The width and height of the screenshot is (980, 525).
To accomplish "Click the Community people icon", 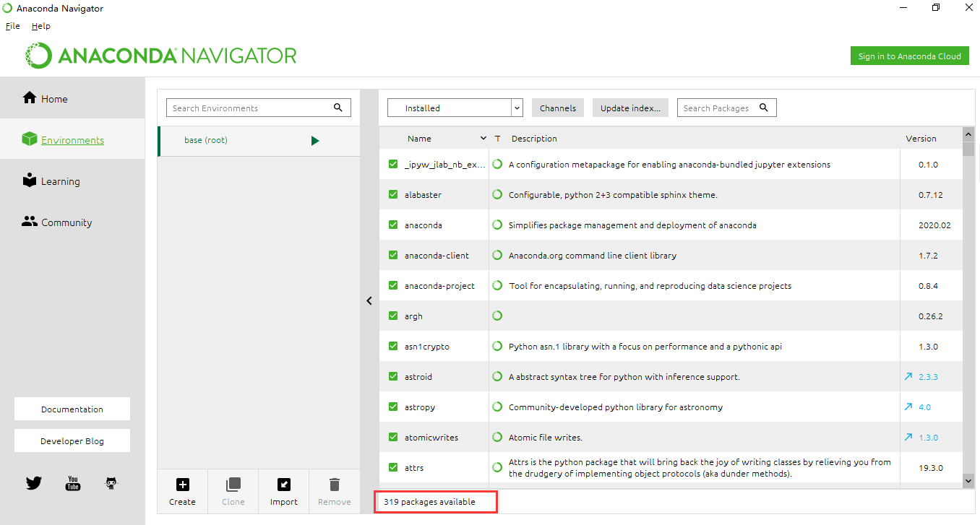I will (x=30, y=222).
